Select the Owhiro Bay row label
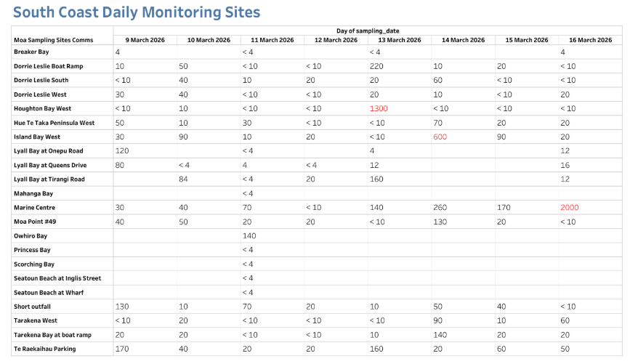This screenshot has width=630, height=364. pos(31,235)
